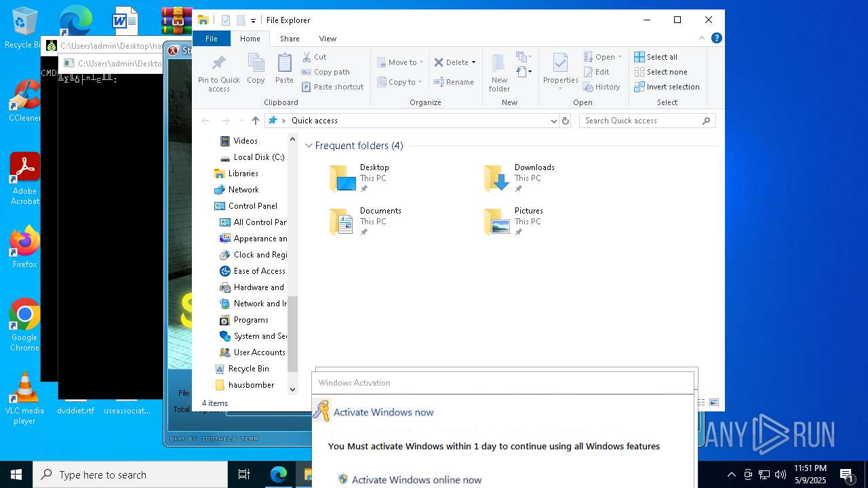
Task: Click the Paste button in ribbon
Action: click(284, 70)
